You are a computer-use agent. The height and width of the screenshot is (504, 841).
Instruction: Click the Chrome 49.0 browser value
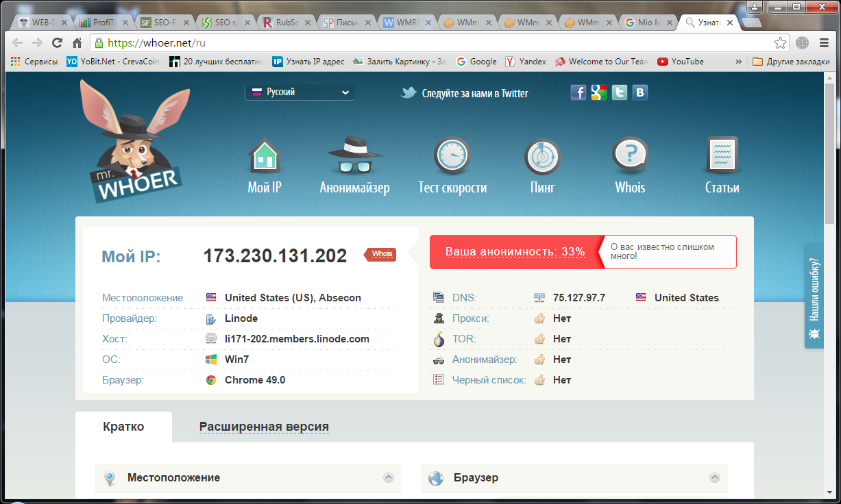coord(255,380)
